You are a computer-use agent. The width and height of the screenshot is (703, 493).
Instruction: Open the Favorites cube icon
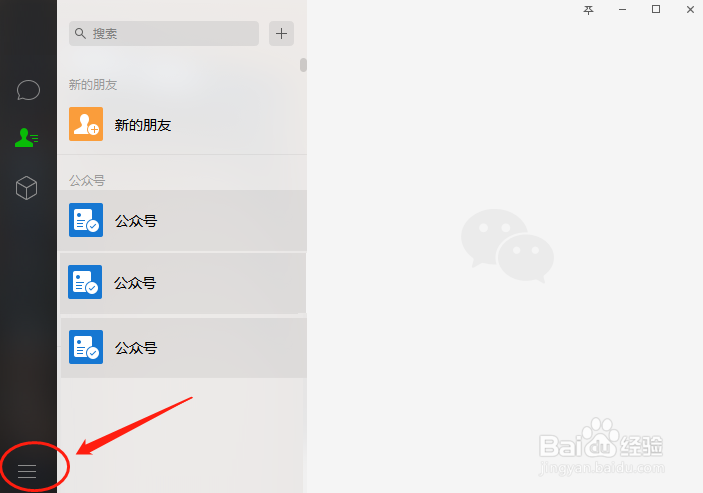(26, 188)
